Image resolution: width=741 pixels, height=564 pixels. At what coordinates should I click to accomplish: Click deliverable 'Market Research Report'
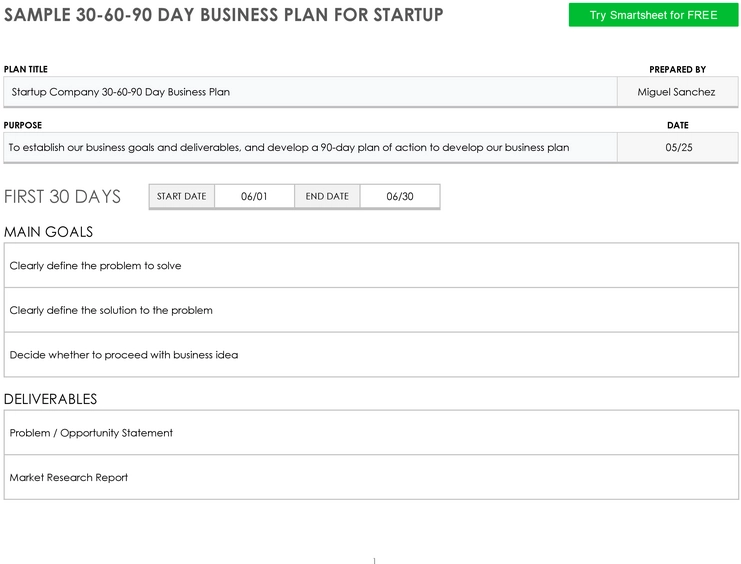pos(371,477)
